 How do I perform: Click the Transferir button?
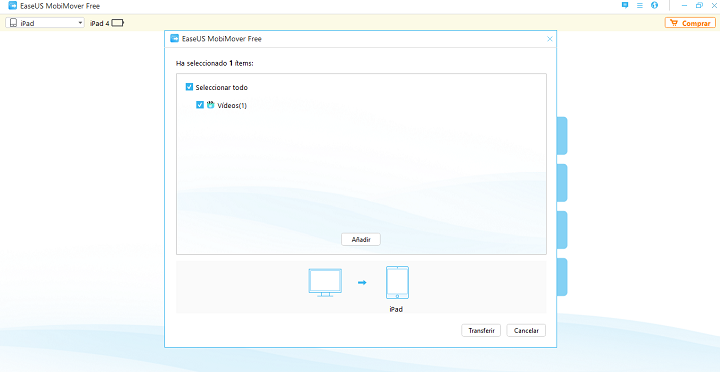tap(481, 331)
